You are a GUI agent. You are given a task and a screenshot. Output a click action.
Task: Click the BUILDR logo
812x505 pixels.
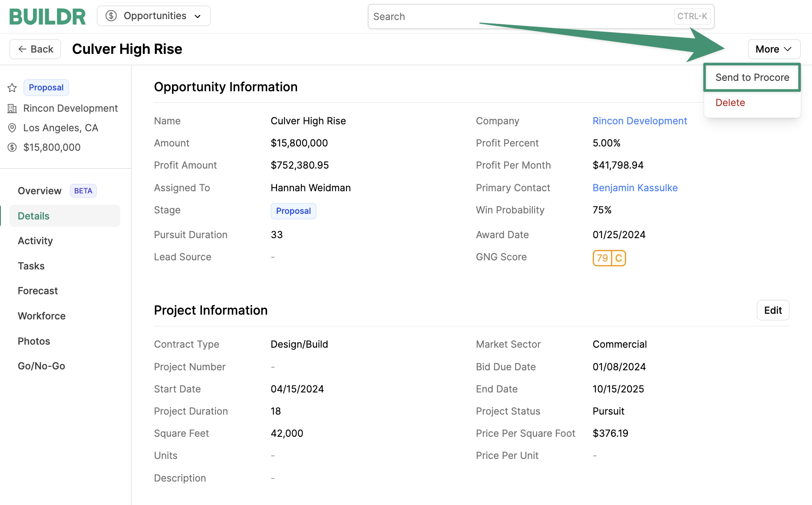click(x=47, y=17)
